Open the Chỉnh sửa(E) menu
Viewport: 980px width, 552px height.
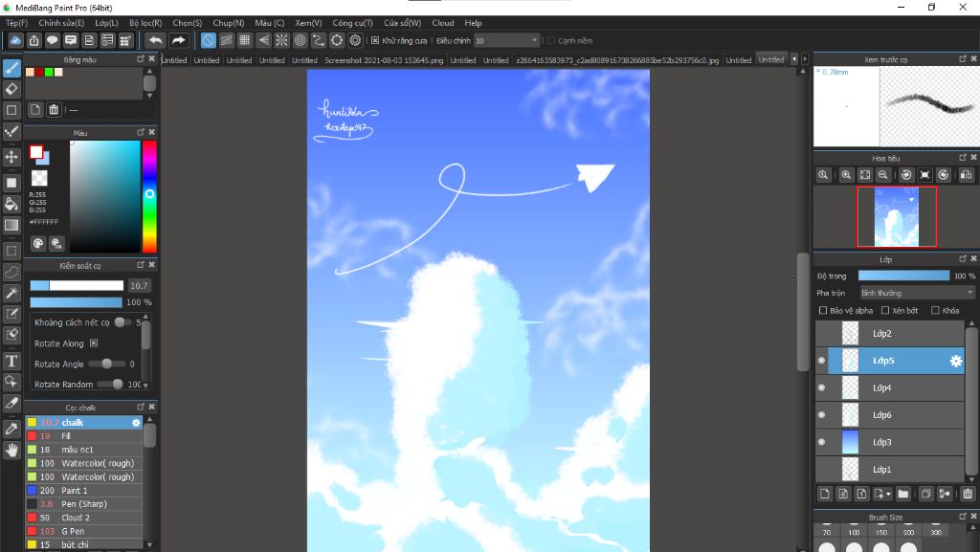(61, 23)
